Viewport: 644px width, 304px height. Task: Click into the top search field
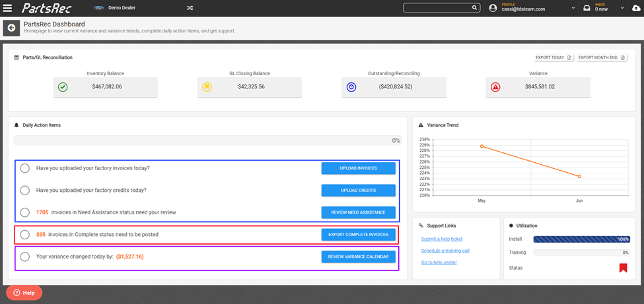(x=437, y=8)
